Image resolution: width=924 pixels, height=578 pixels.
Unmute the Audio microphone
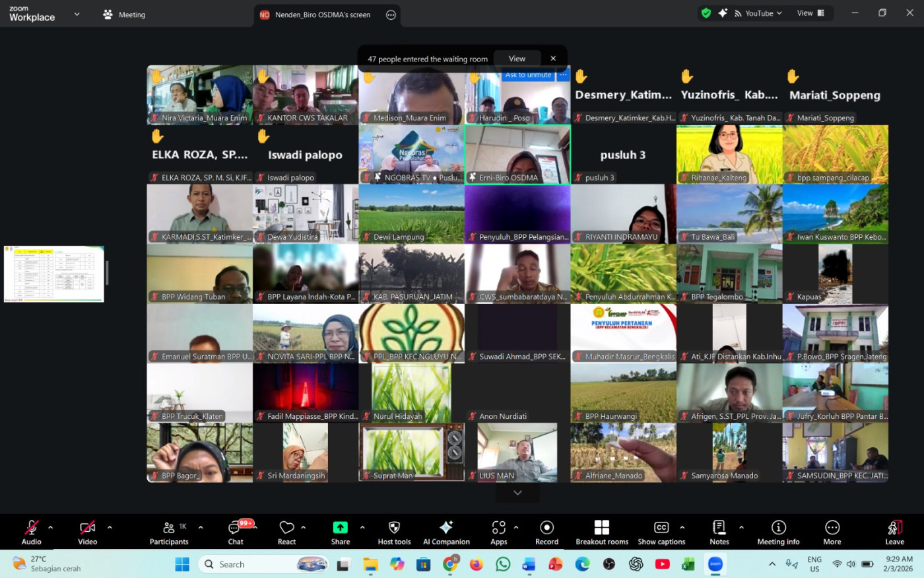coord(31,532)
